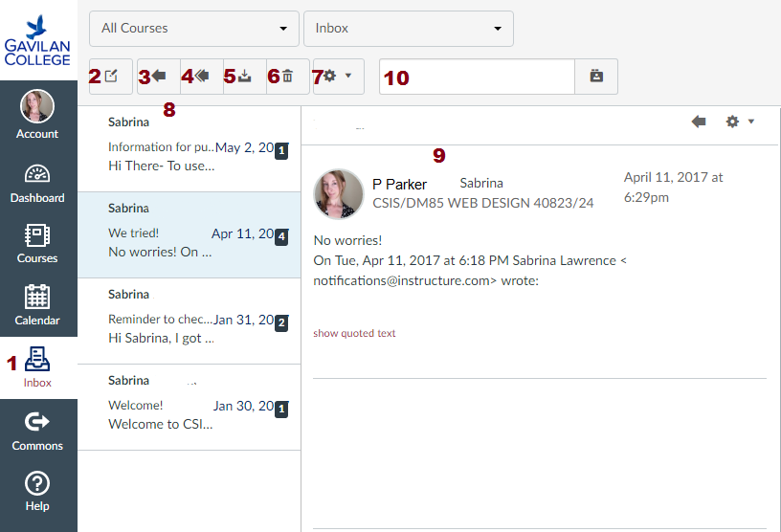Image resolution: width=781 pixels, height=532 pixels.
Task: Click the reply all icon in toolbar
Action: 202,77
